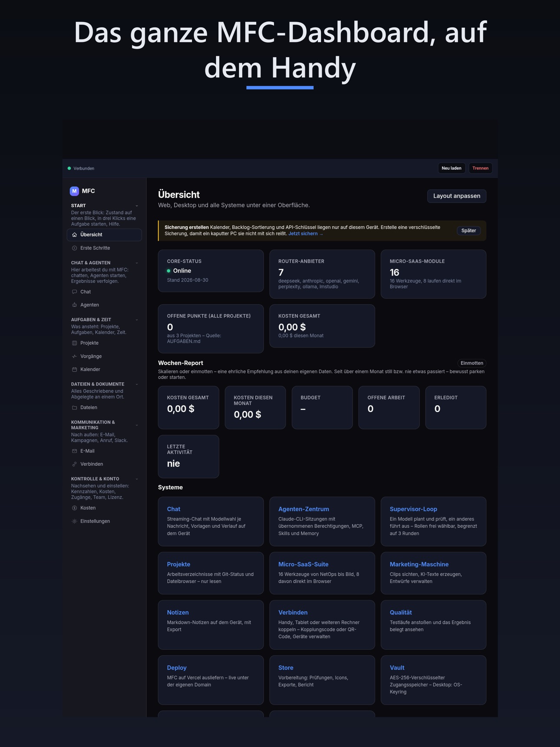The height and width of the screenshot is (747, 560).
Task: Open the Chat card under Systeme
Action: point(211,521)
